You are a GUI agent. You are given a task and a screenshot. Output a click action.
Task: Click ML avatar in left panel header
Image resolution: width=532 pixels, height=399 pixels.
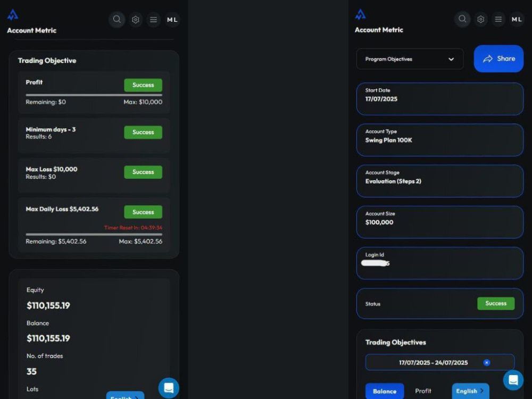(x=172, y=20)
